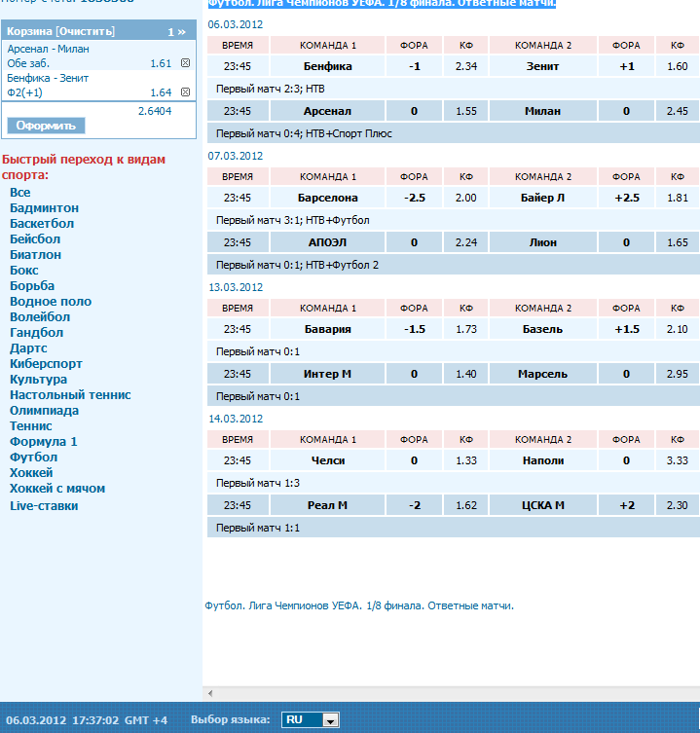The height and width of the screenshot is (733, 700).
Task: Clear the basket via Очистить link
Action: (x=85, y=31)
